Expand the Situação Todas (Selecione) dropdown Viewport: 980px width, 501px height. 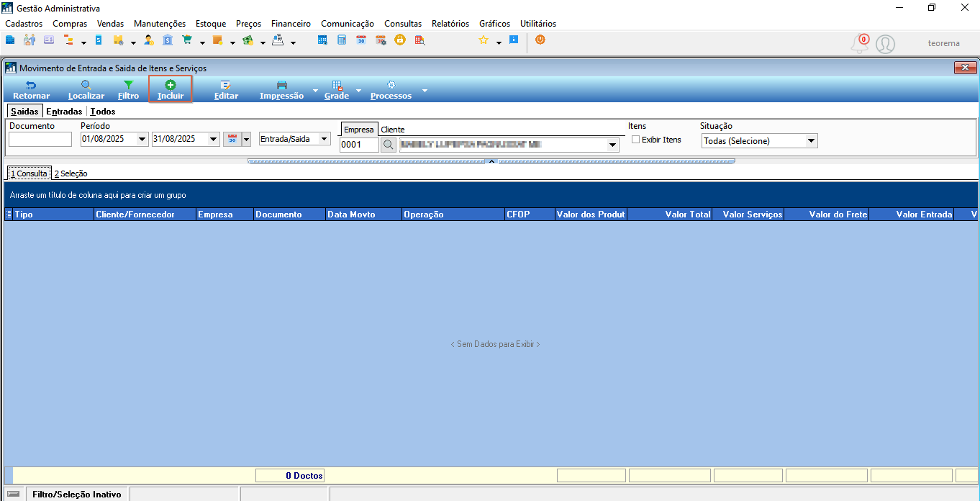tap(812, 141)
